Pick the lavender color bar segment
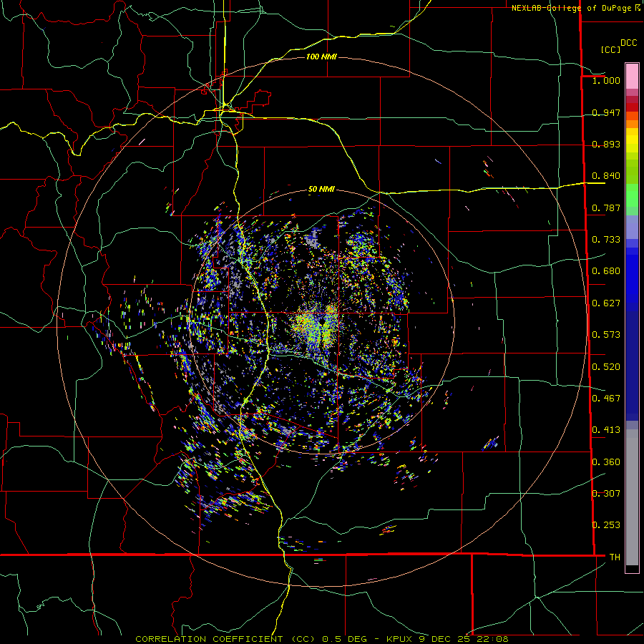This screenshot has width=644, height=644. [632, 227]
